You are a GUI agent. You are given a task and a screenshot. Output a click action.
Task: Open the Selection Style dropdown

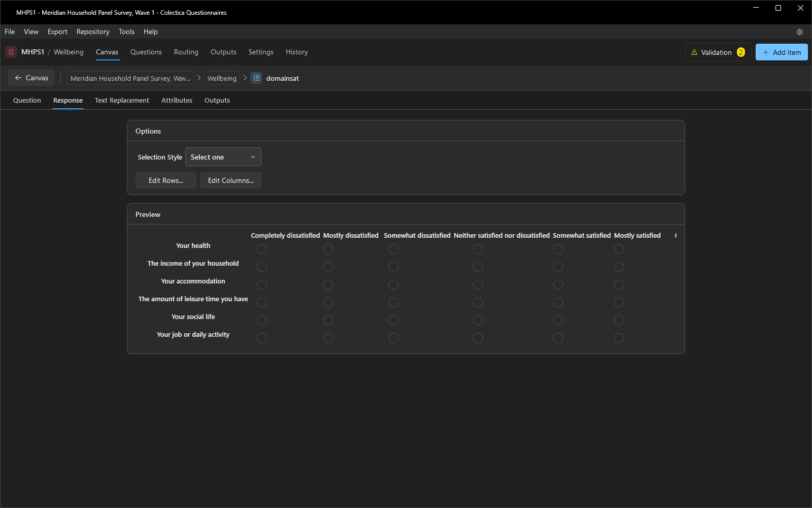point(223,157)
